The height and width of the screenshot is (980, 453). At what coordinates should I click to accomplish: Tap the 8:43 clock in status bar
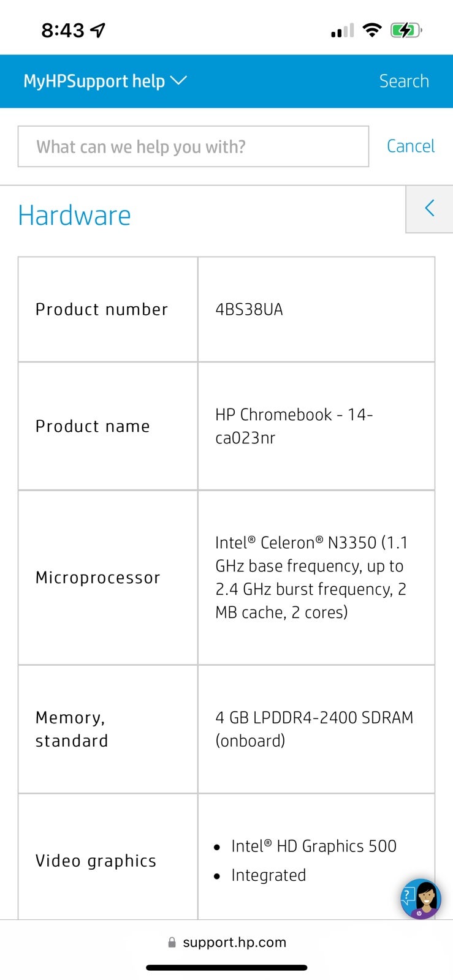[x=63, y=30]
